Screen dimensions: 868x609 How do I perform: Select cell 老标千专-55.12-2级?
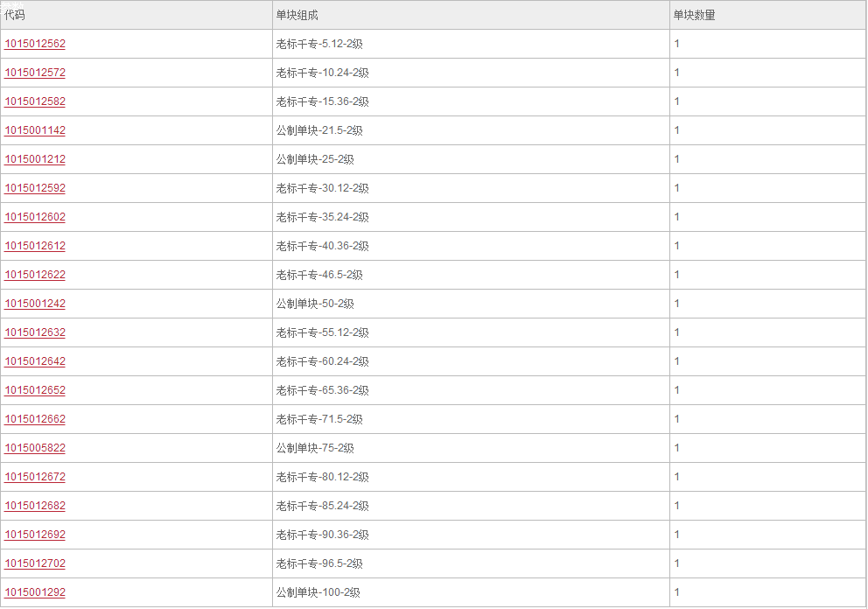click(471, 332)
